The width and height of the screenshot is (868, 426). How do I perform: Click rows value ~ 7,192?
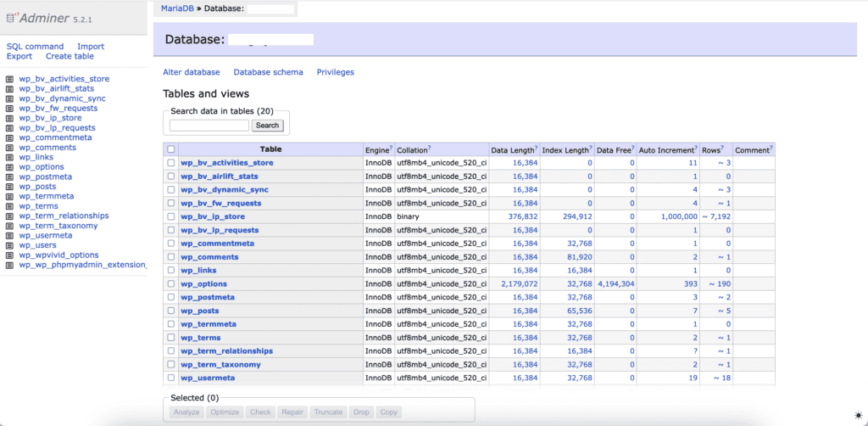pos(717,216)
